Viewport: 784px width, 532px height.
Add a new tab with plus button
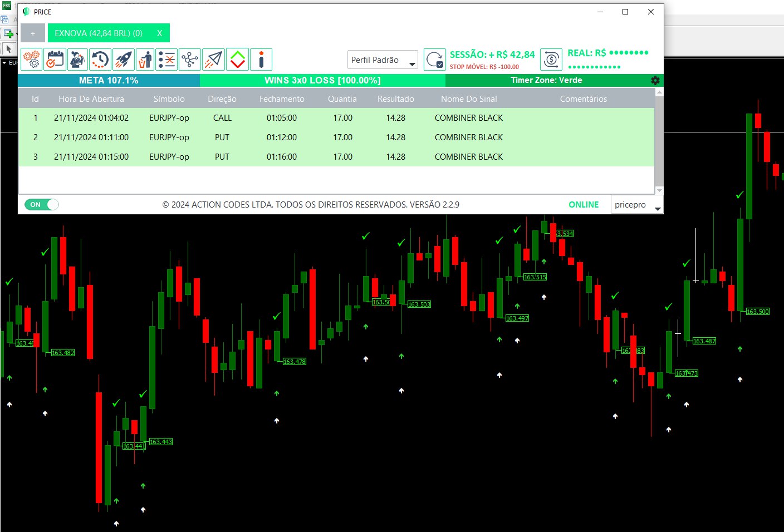33,33
